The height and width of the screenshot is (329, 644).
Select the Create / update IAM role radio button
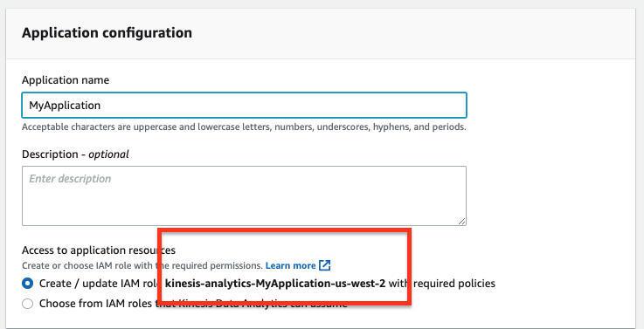(27, 284)
